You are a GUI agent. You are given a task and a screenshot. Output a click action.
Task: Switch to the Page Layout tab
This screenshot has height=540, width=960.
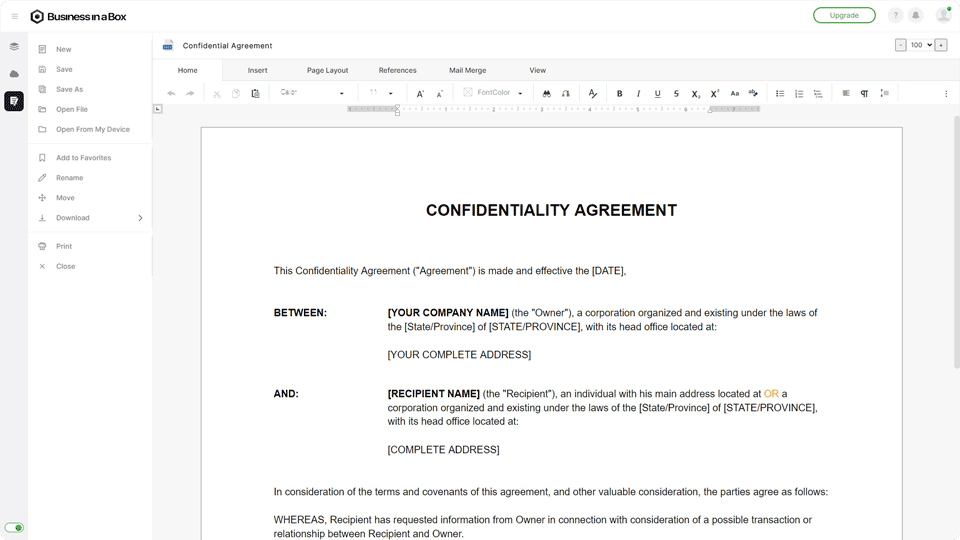pos(328,70)
